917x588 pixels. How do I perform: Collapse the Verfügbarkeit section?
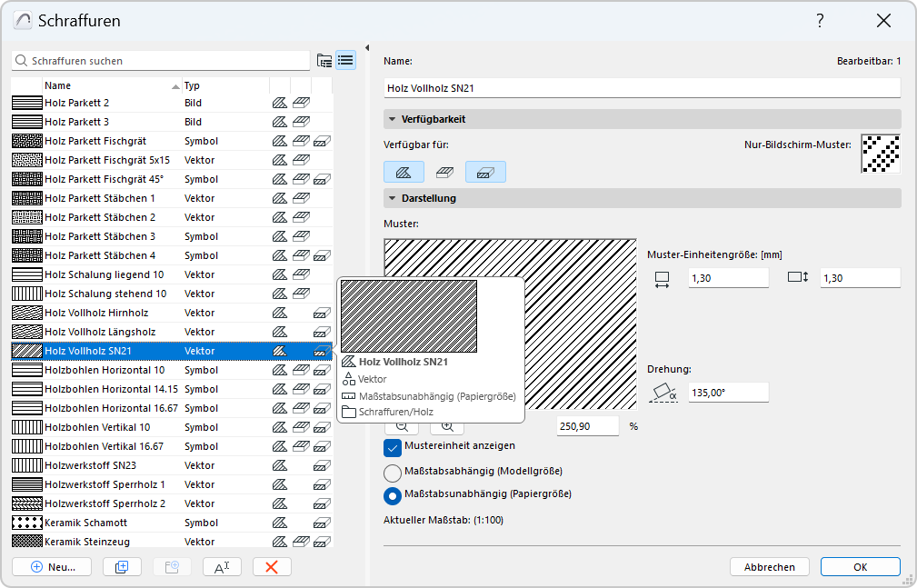click(x=393, y=119)
